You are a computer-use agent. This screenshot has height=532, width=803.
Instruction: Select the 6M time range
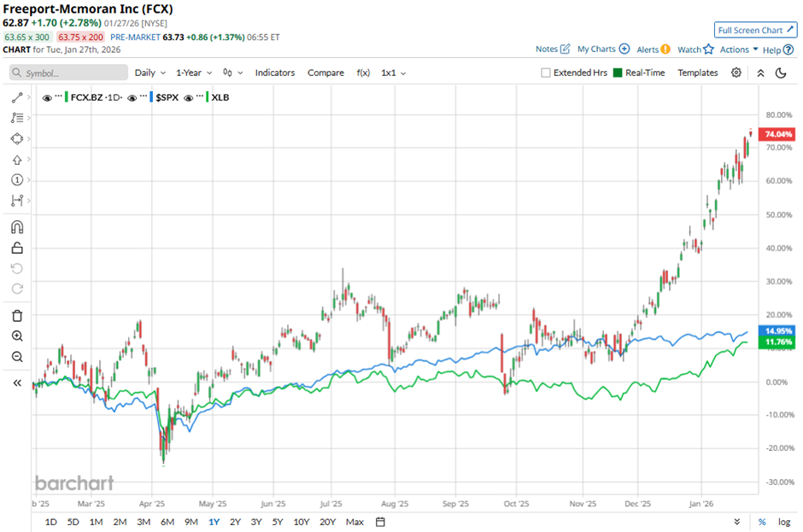(167, 522)
